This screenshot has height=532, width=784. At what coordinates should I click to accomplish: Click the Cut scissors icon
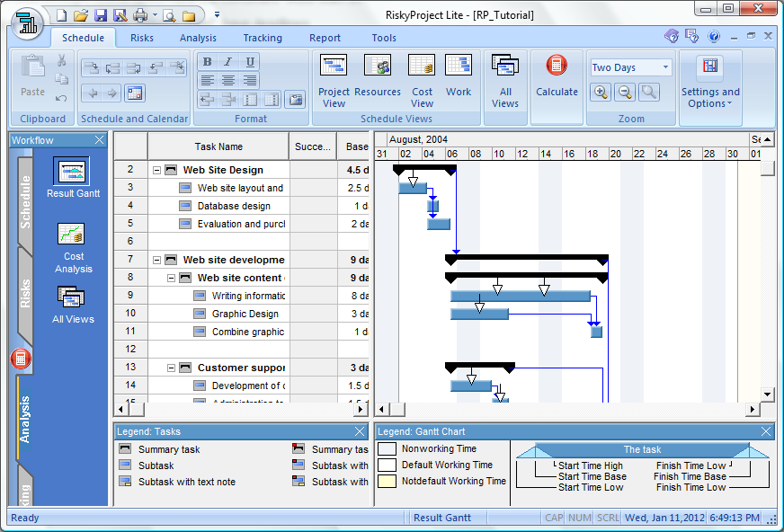pos(61,60)
